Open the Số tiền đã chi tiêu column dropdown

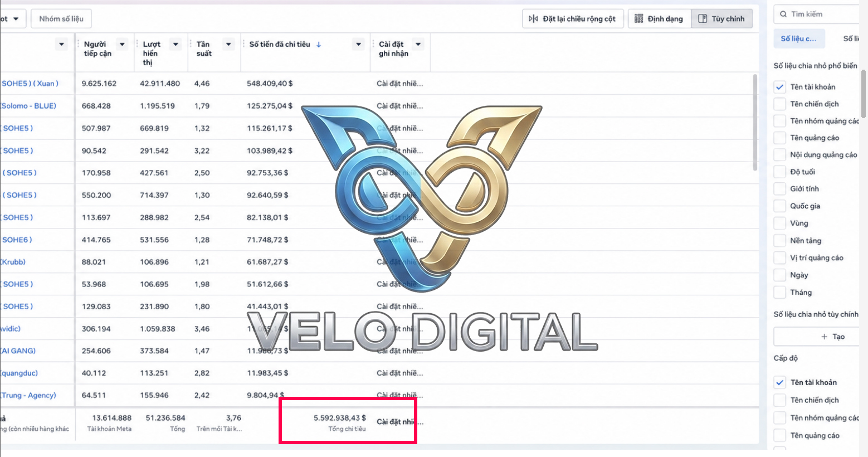[358, 44]
